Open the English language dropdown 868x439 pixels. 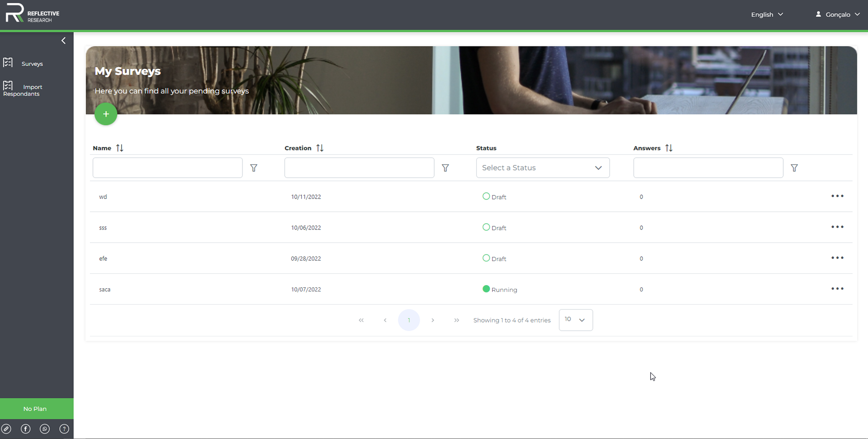[766, 14]
